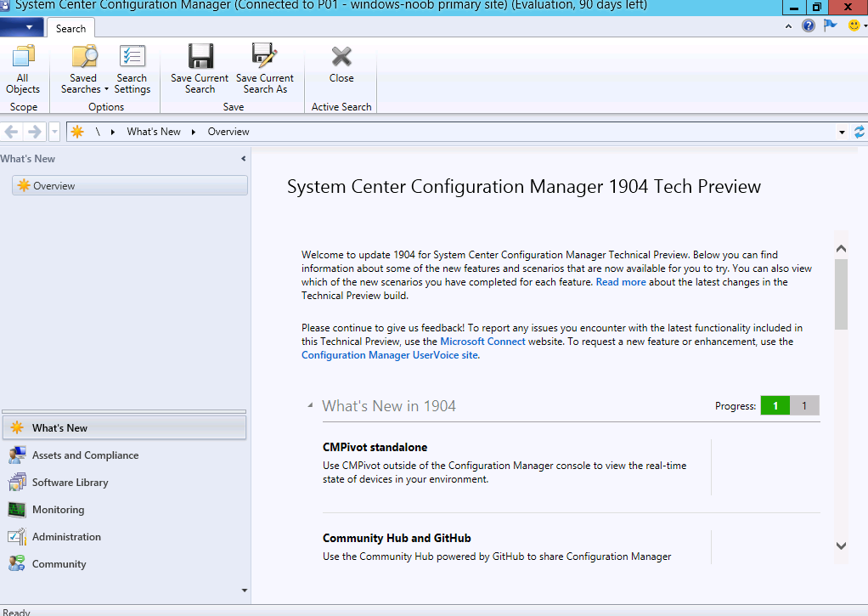Click the content pane scrollbar thumb
The image size is (868, 616).
click(x=842, y=294)
